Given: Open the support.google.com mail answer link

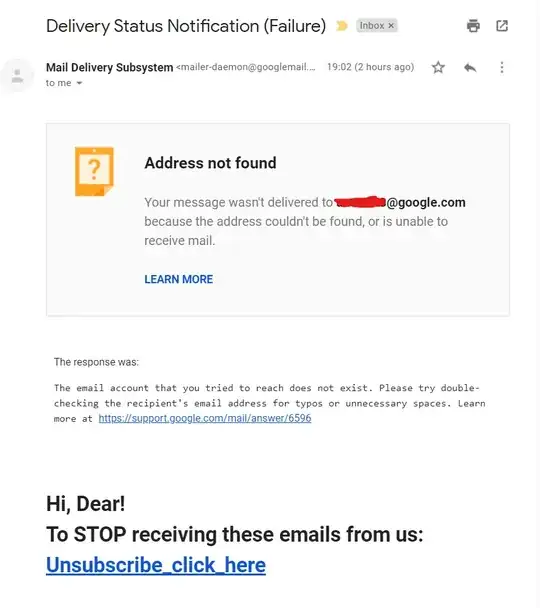Looking at the screenshot, I should pyautogui.click(x=205, y=418).
